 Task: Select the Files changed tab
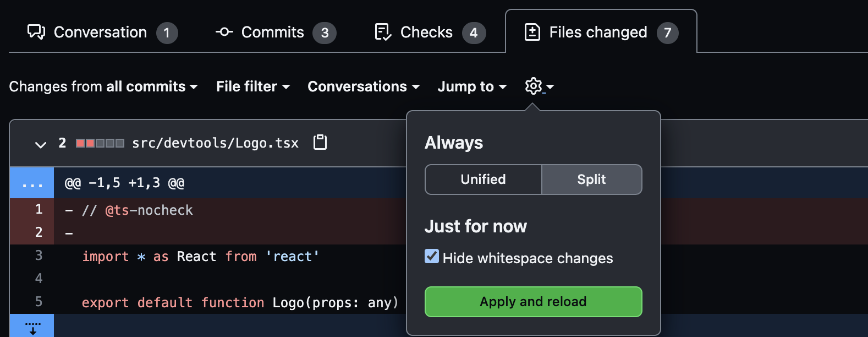[x=601, y=32]
